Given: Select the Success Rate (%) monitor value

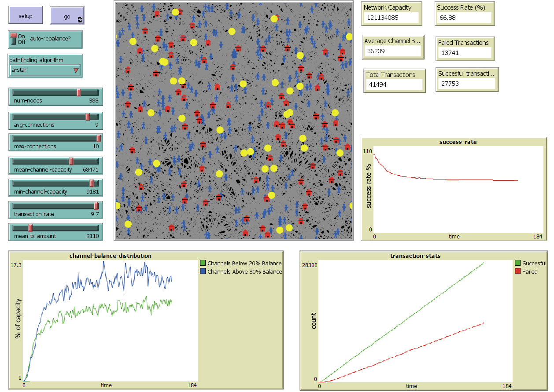Looking at the screenshot, I should pos(464,17).
